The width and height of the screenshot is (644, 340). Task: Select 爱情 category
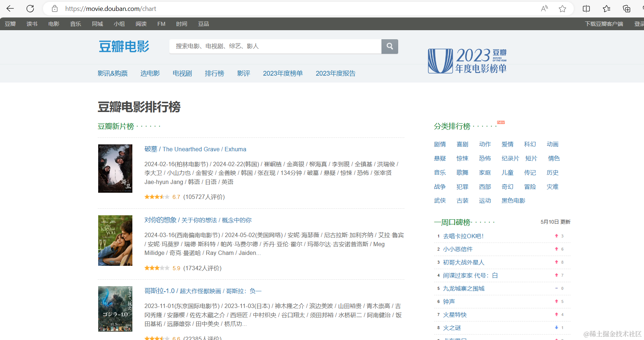(508, 144)
